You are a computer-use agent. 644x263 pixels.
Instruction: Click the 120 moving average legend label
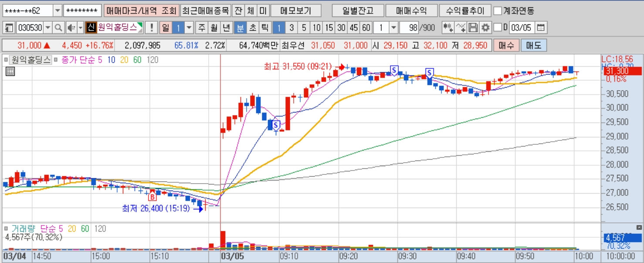153,60
